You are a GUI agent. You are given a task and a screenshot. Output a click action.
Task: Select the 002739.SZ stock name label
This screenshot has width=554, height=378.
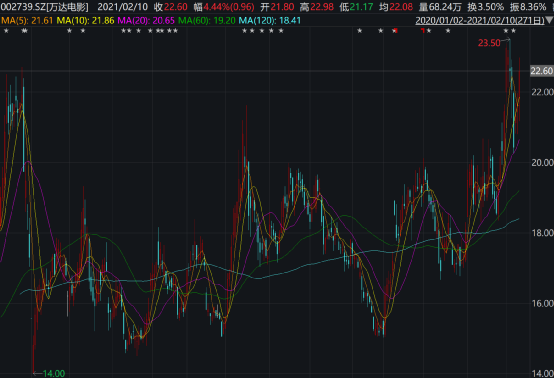click(x=45, y=7)
